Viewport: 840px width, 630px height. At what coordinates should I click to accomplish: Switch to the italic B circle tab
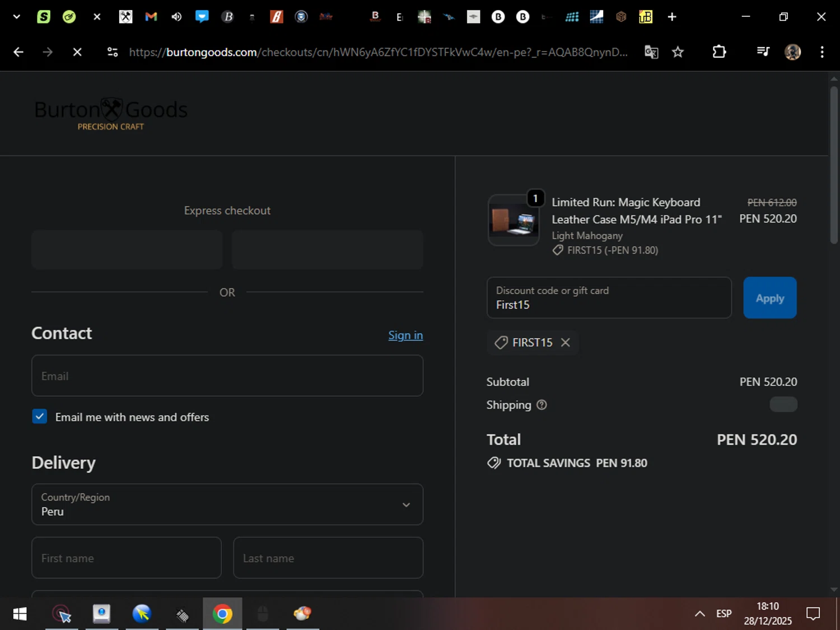click(227, 17)
